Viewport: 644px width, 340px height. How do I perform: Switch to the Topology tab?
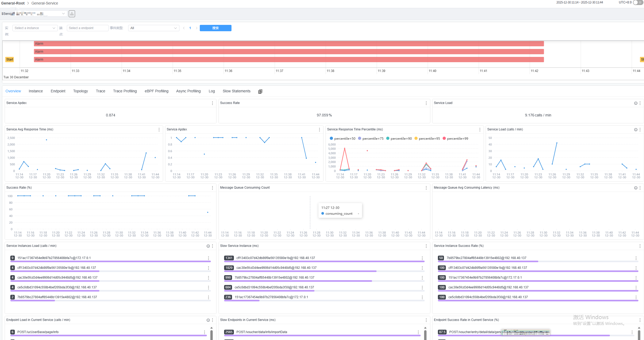(80, 91)
